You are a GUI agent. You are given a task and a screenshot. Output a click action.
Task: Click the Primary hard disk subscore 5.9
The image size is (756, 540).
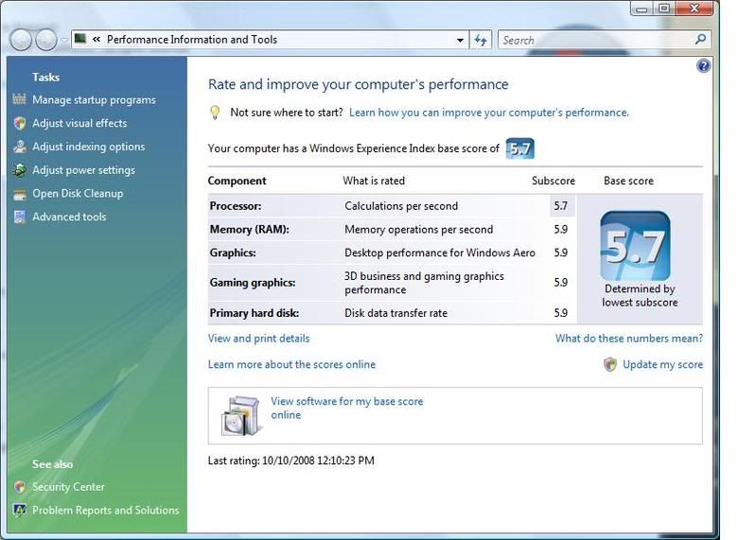561,313
